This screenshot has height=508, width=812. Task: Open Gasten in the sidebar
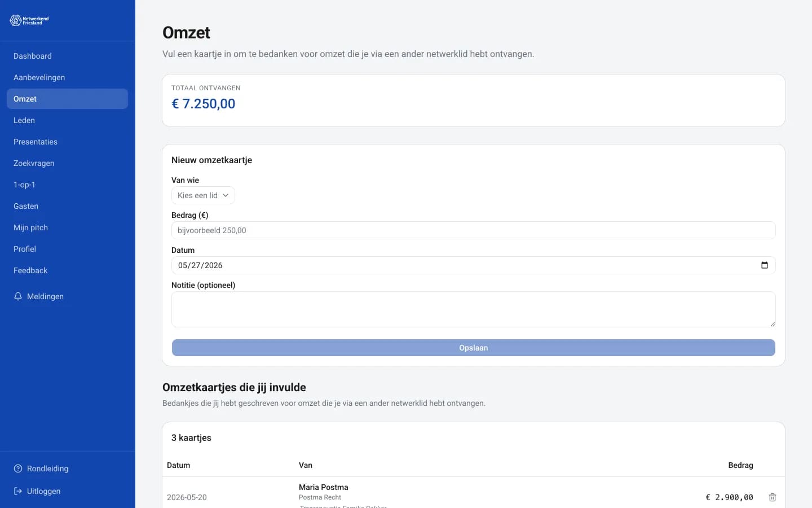tap(67, 206)
